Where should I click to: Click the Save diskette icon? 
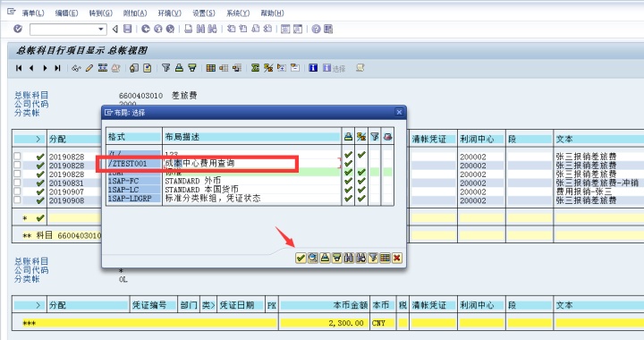coord(128,29)
